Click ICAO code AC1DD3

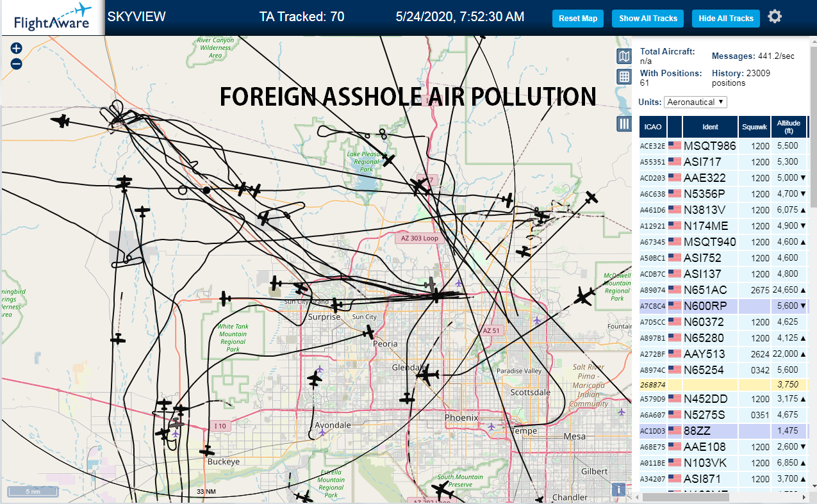pyautogui.click(x=653, y=431)
